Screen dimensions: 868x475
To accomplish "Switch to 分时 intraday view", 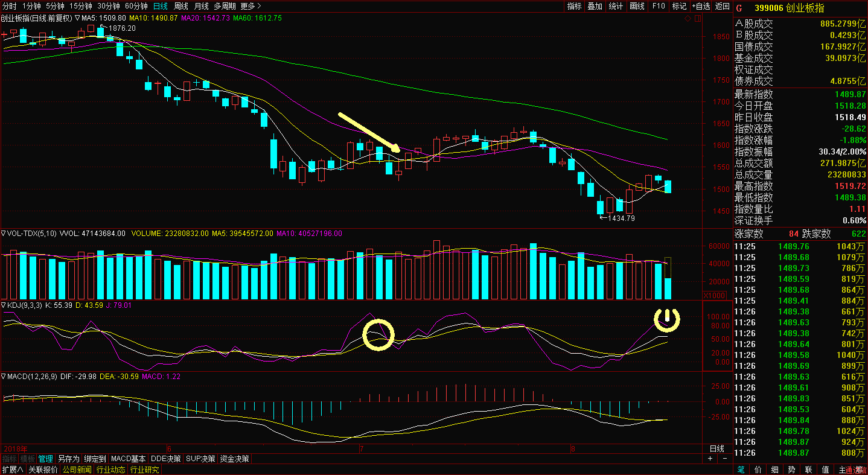I will pyautogui.click(x=10, y=6).
